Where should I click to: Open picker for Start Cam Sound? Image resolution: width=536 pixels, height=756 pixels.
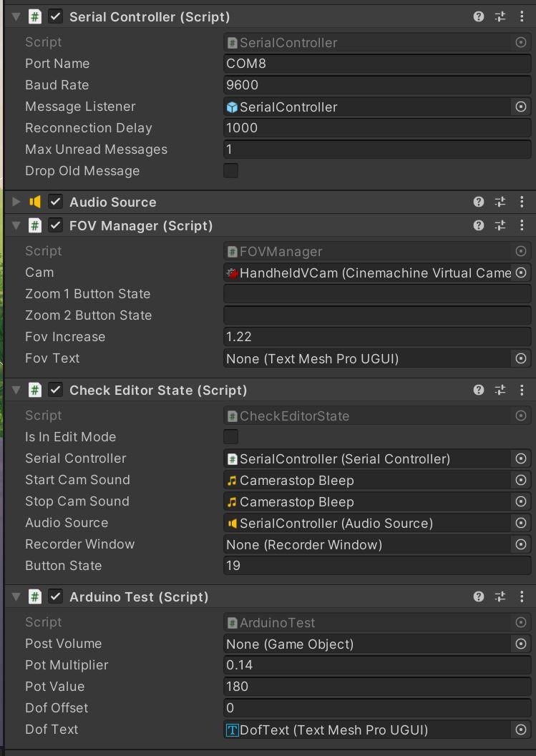(x=521, y=480)
